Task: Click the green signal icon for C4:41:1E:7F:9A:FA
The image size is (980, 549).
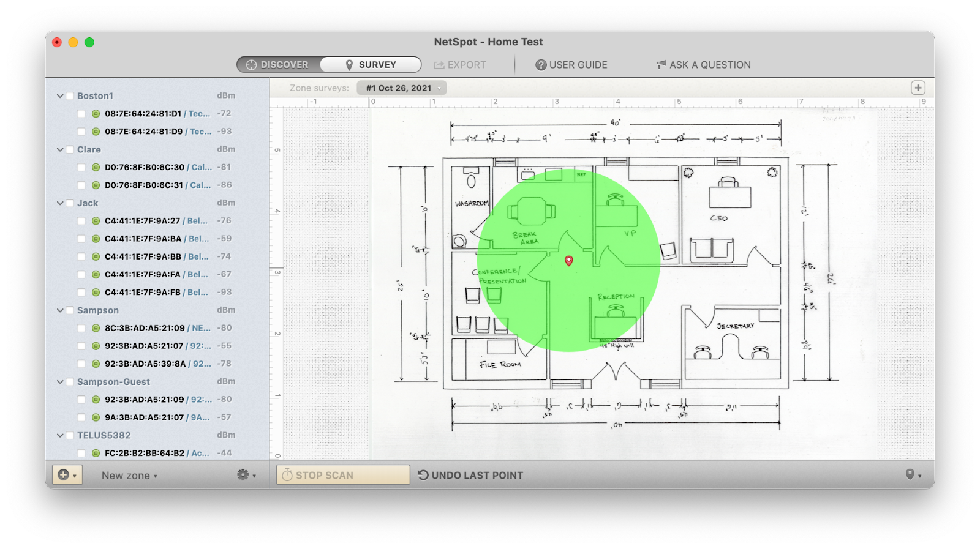Action: pos(96,274)
